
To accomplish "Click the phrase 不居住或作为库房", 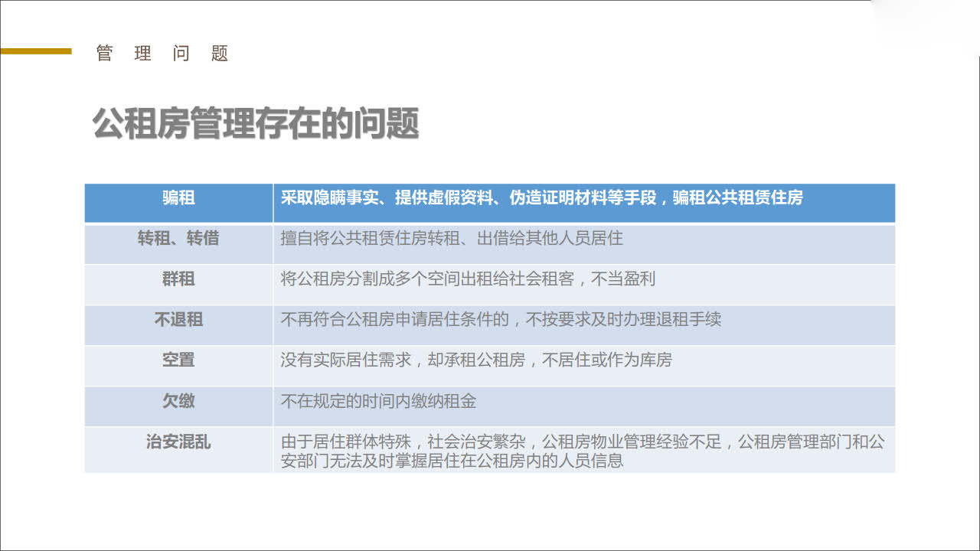I will pyautogui.click(x=606, y=360).
